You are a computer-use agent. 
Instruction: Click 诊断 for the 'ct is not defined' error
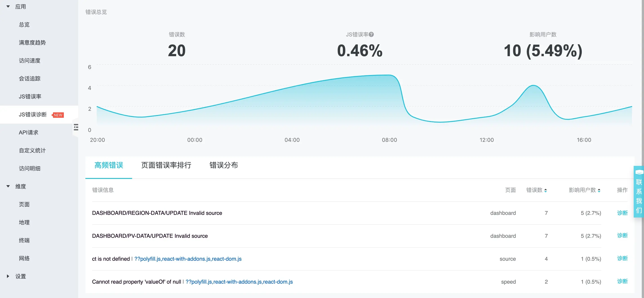(622, 258)
